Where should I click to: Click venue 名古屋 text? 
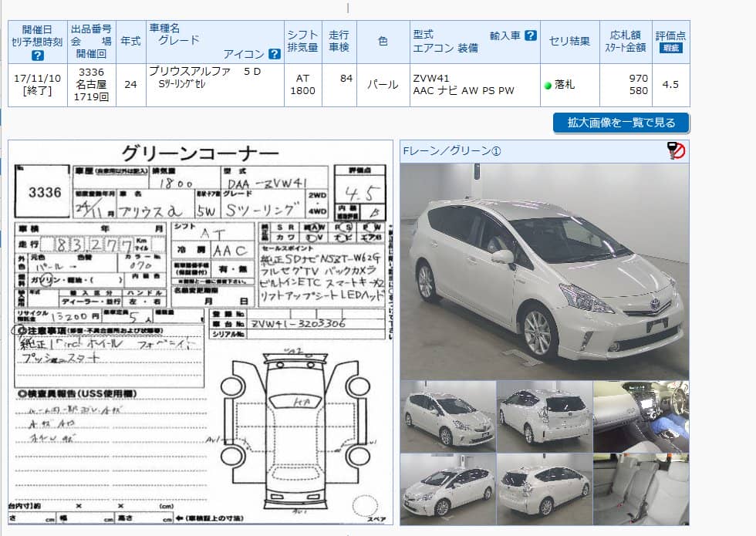(92, 84)
